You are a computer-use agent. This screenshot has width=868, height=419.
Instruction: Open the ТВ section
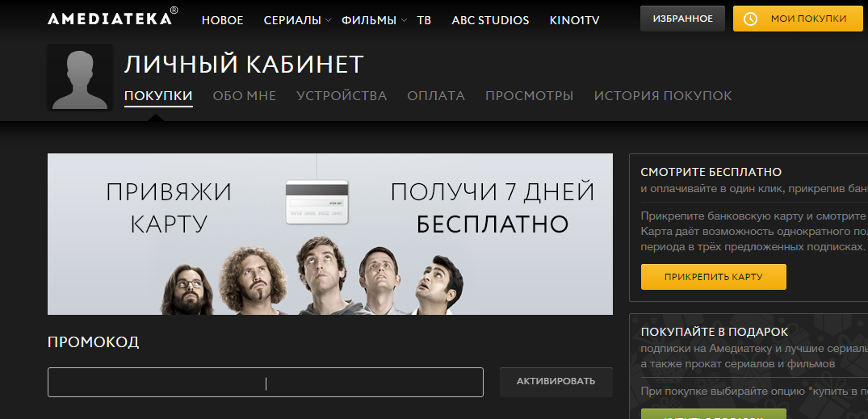click(424, 20)
